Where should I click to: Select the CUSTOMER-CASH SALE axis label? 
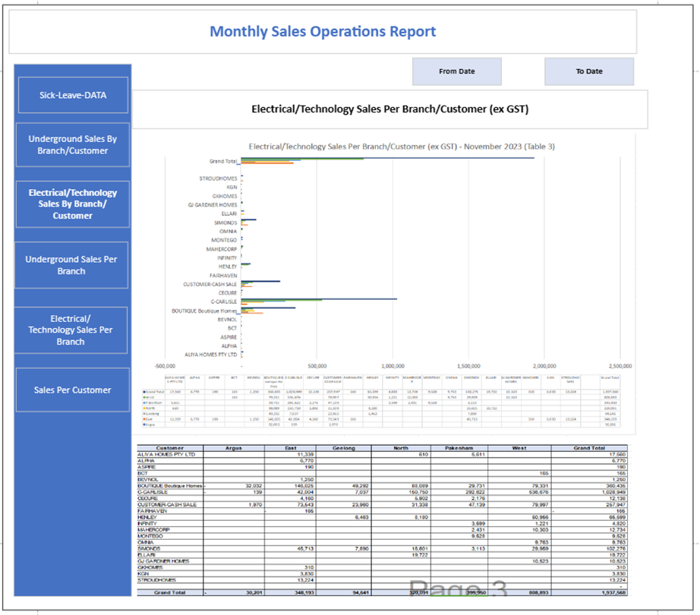pos(210,284)
